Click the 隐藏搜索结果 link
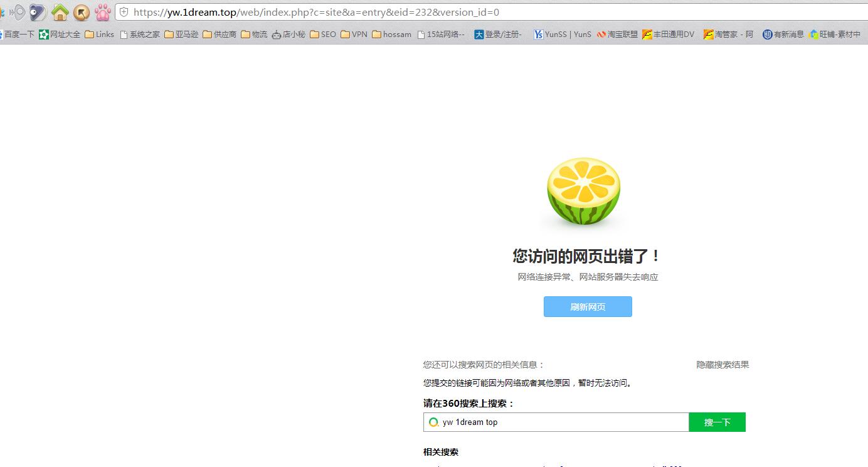 [x=722, y=365]
